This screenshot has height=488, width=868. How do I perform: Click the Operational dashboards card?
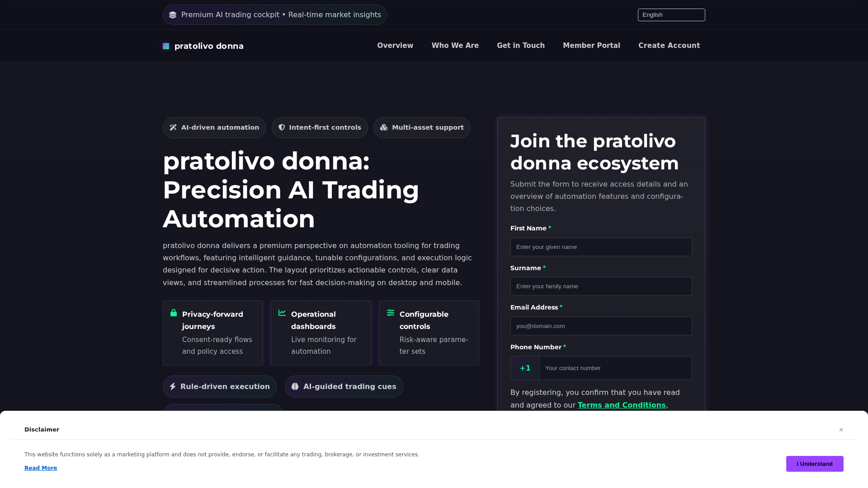(x=321, y=333)
